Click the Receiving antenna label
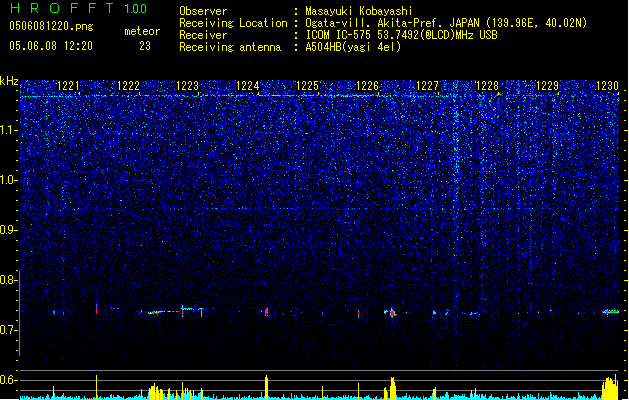629x400 pixels. coord(230,47)
